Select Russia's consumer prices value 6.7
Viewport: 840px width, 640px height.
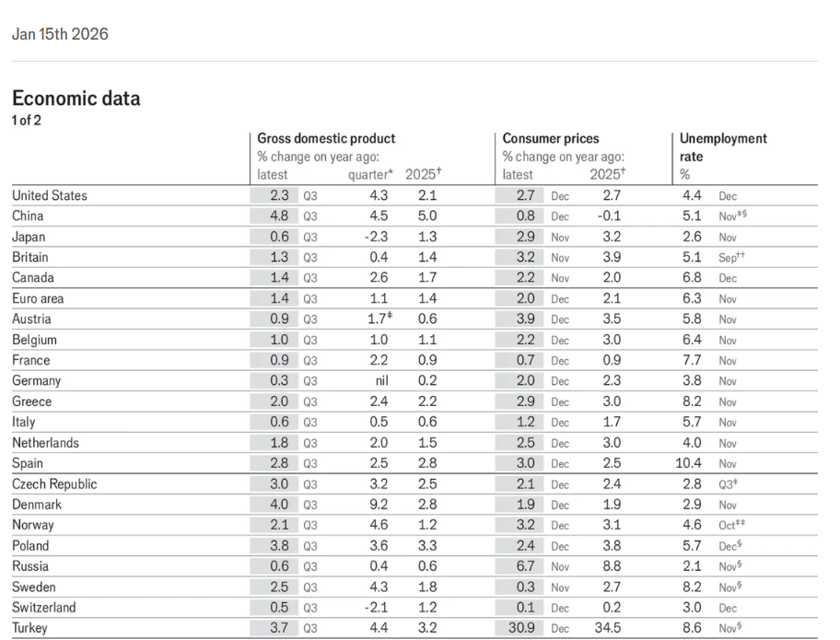click(x=526, y=566)
